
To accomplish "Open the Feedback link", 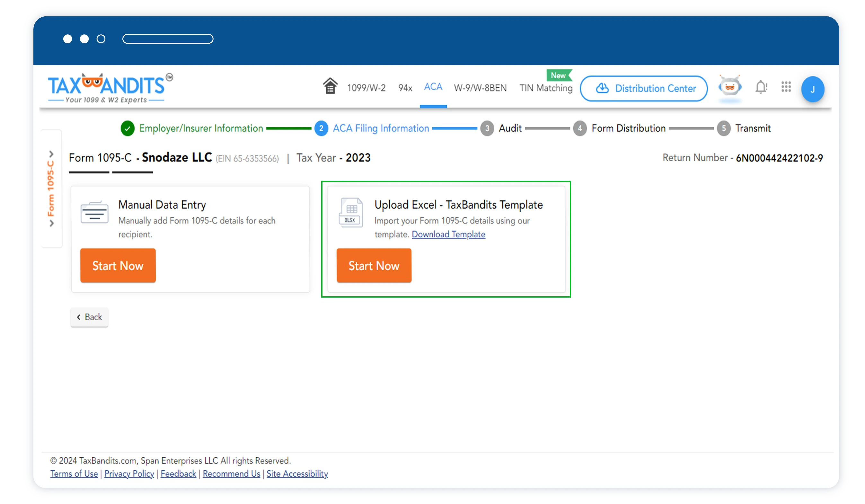I will pyautogui.click(x=178, y=474).
